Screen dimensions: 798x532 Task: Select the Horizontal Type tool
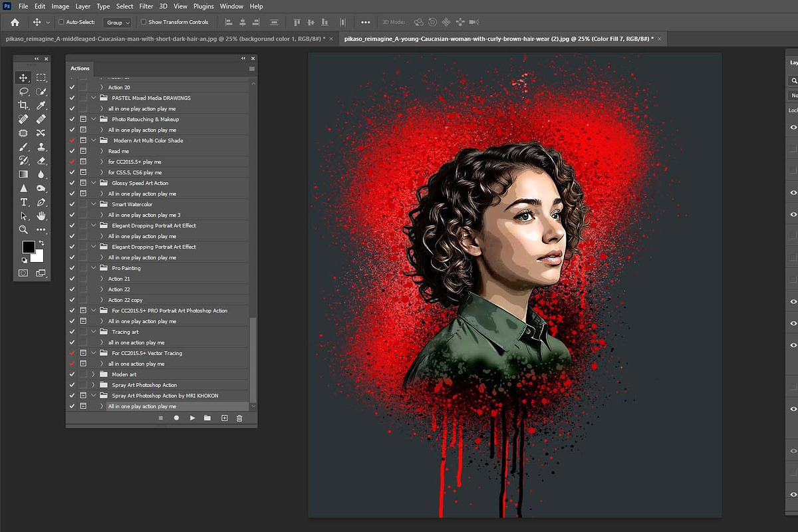pyautogui.click(x=23, y=202)
